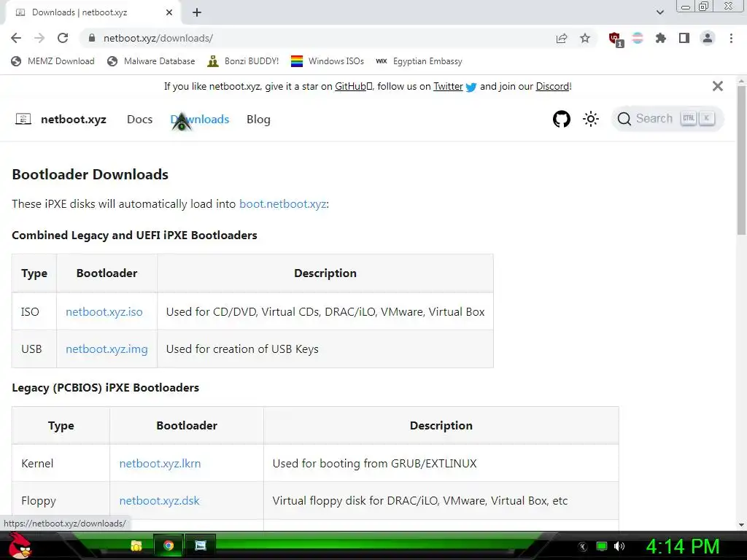Viewport: 747px width, 560px height.
Task: Close the Downloads netboot.xyz tab
Action: tap(169, 12)
